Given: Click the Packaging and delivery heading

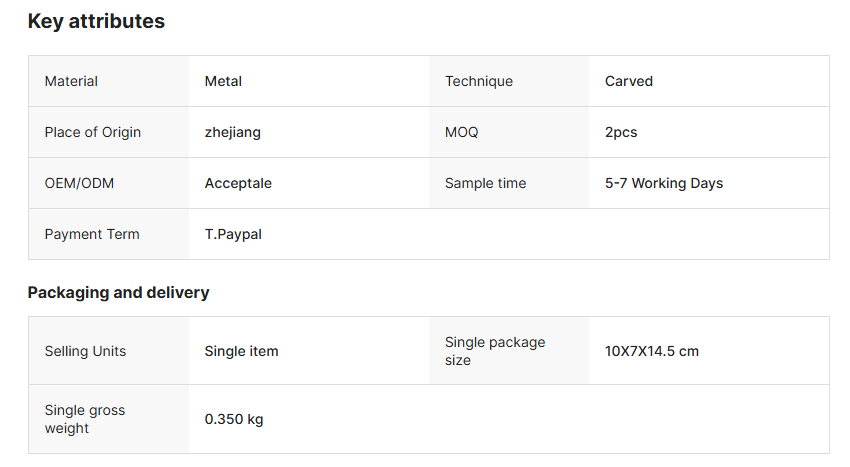Looking at the screenshot, I should (118, 293).
